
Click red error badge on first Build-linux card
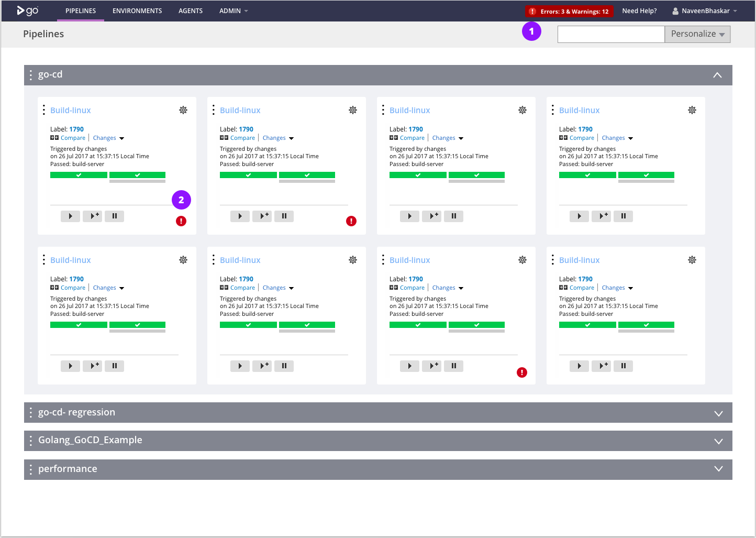click(181, 221)
